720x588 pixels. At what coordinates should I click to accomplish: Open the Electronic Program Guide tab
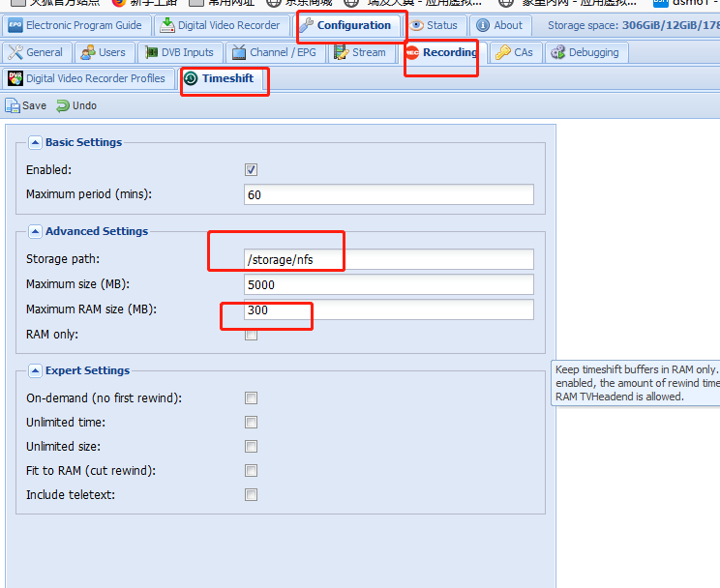tap(76, 25)
